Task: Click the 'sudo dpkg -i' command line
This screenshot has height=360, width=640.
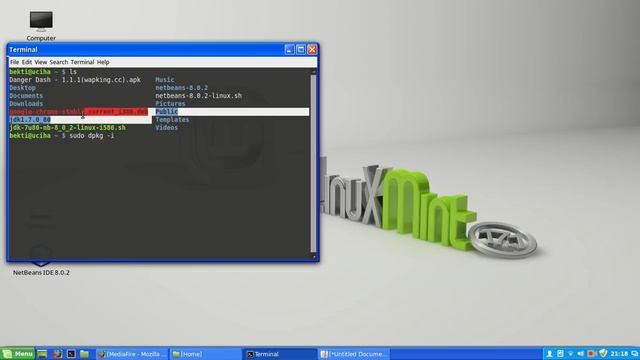Action: click(92, 136)
